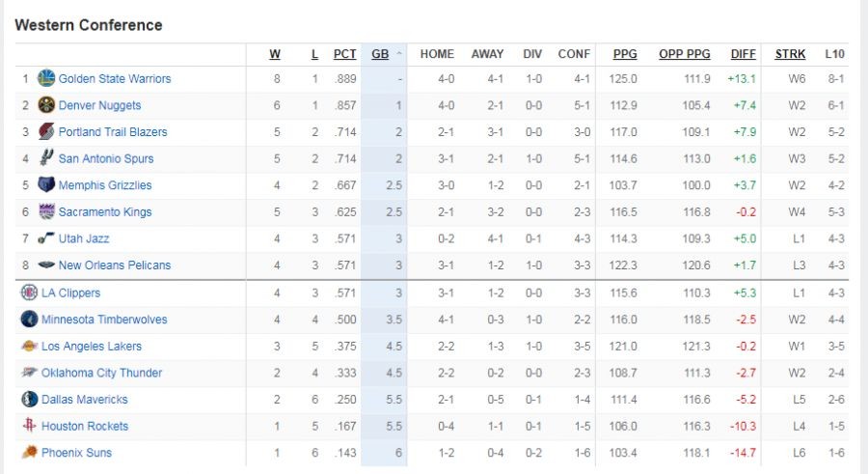Sort by DIFF column header

[x=743, y=54]
